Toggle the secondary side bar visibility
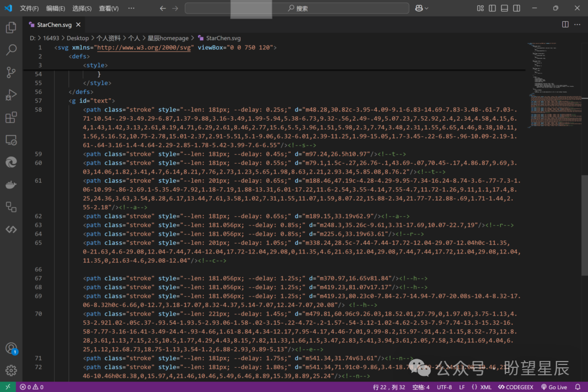 coord(517,8)
